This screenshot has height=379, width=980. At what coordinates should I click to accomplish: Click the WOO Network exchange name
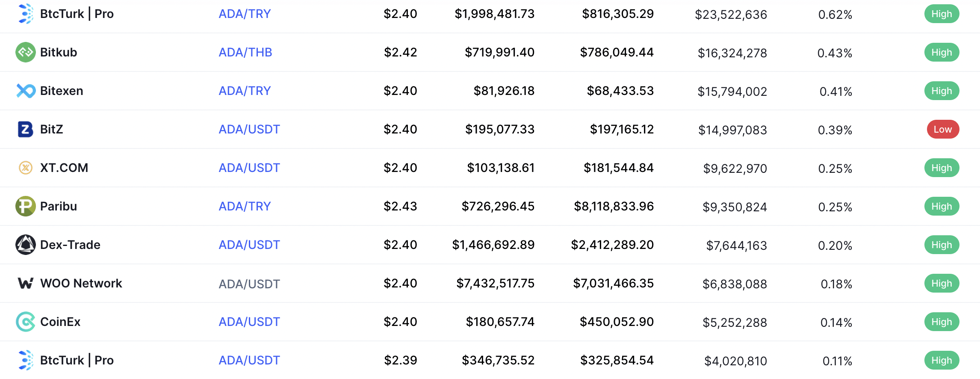81,283
